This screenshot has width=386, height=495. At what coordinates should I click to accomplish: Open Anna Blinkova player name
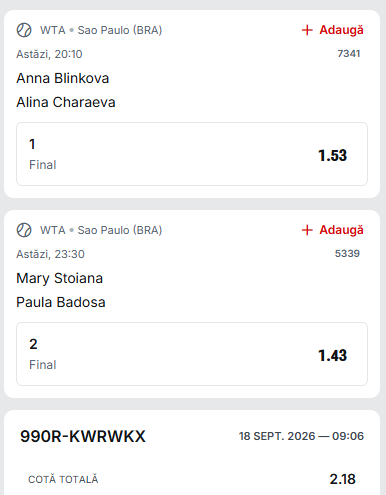click(x=63, y=78)
